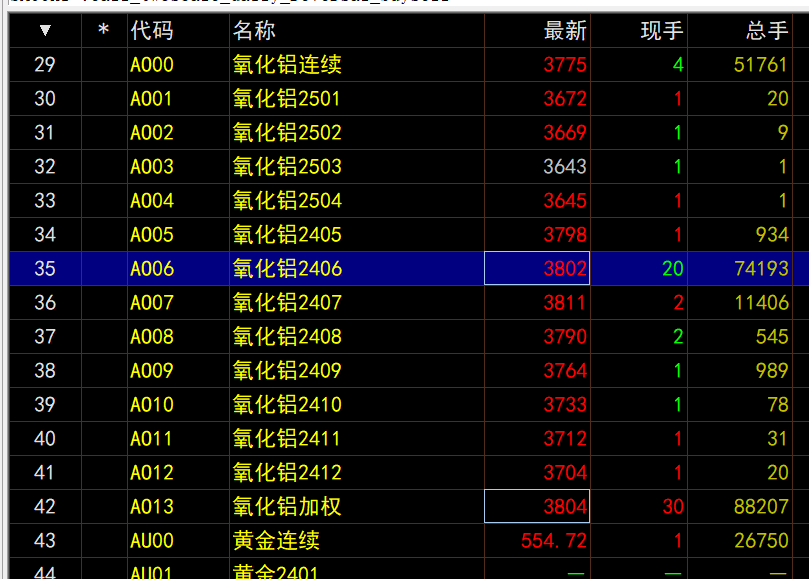The height and width of the screenshot is (579, 809).
Task: Click code A009
Action: (152, 371)
